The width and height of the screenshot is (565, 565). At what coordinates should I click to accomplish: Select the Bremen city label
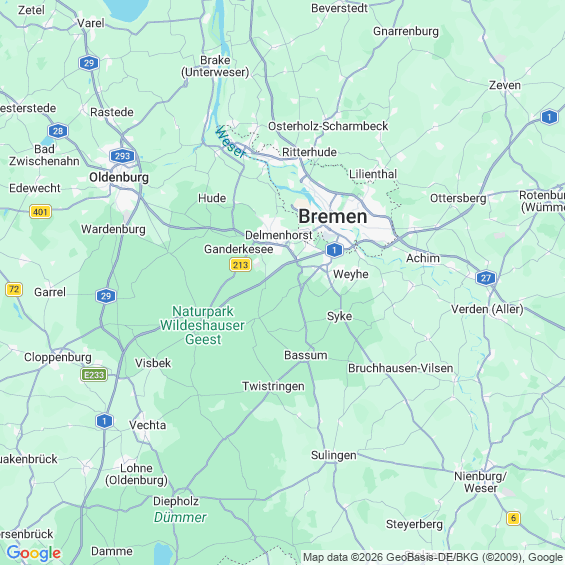[333, 216]
